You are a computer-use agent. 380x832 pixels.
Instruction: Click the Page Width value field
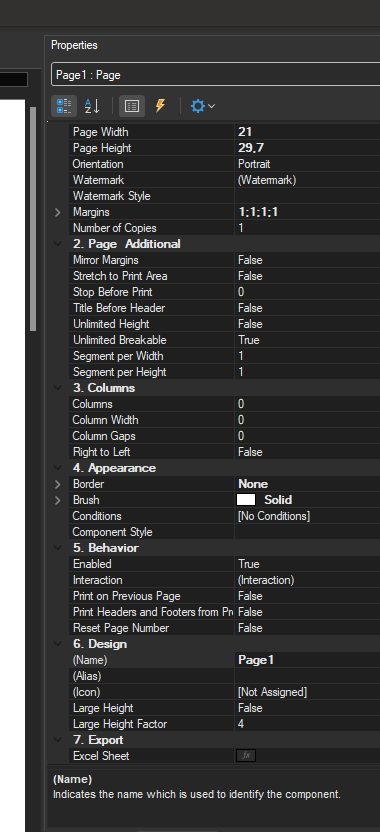(x=307, y=132)
